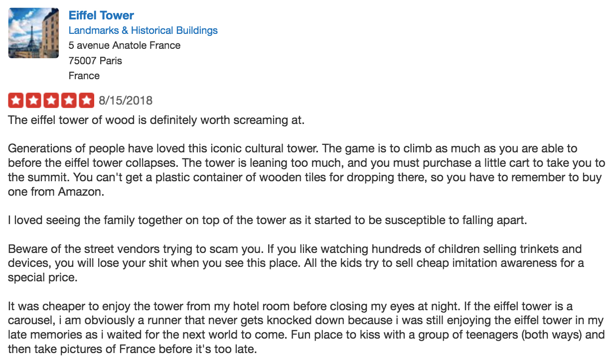Click the fourth red rating star
Screen dimensions: 616x364
click(69, 101)
